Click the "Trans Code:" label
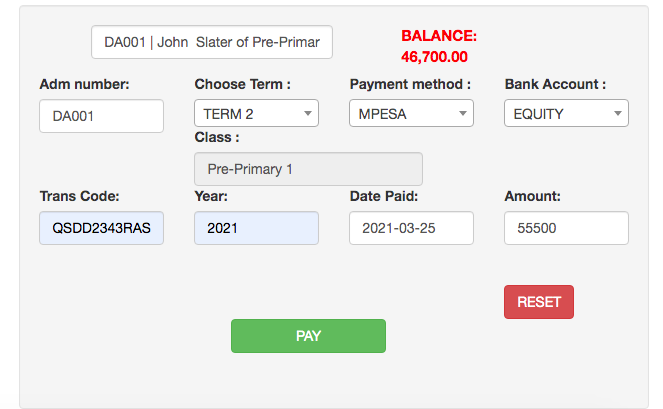Viewport: 663px width, 409px height. pos(80,196)
